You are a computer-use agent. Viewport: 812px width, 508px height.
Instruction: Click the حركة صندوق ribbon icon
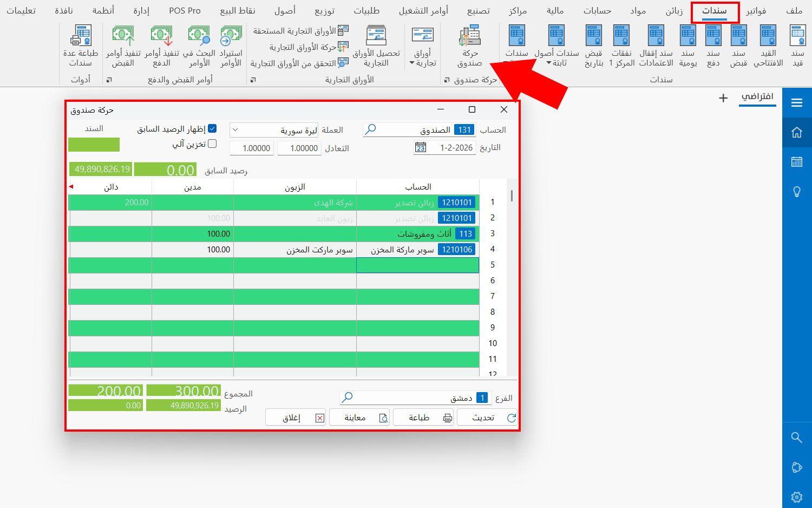click(470, 46)
